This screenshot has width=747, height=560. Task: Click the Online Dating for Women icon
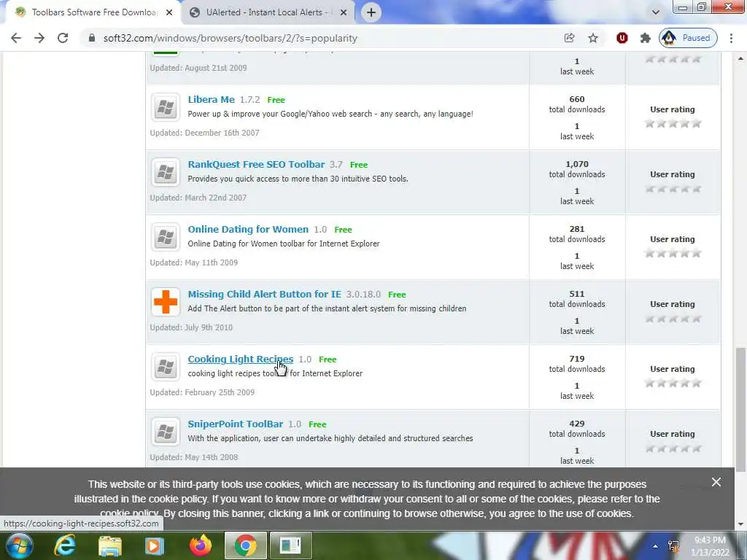(166, 237)
